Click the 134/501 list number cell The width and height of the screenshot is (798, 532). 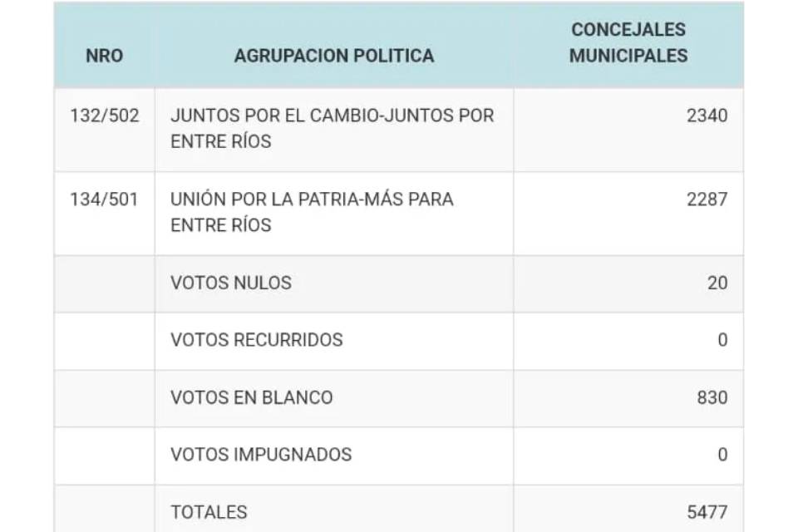105,199
